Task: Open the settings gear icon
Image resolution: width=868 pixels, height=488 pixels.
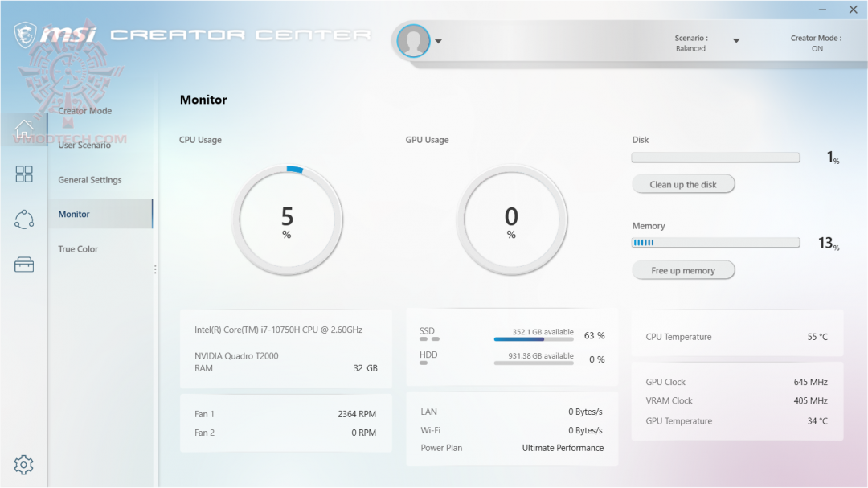Action: click(x=24, y=464)
